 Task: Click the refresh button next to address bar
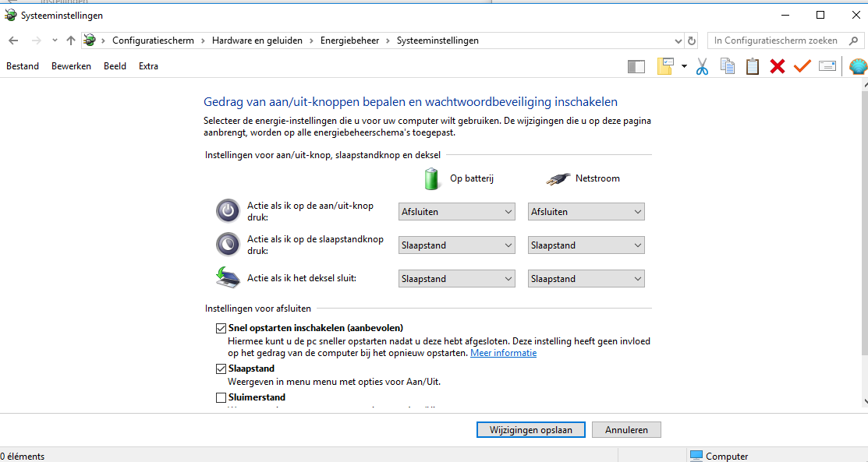[x=692, y=41]
